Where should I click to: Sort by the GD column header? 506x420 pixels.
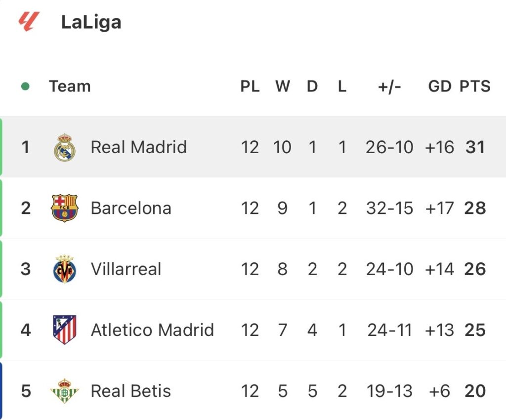click(x=440, y=86)
